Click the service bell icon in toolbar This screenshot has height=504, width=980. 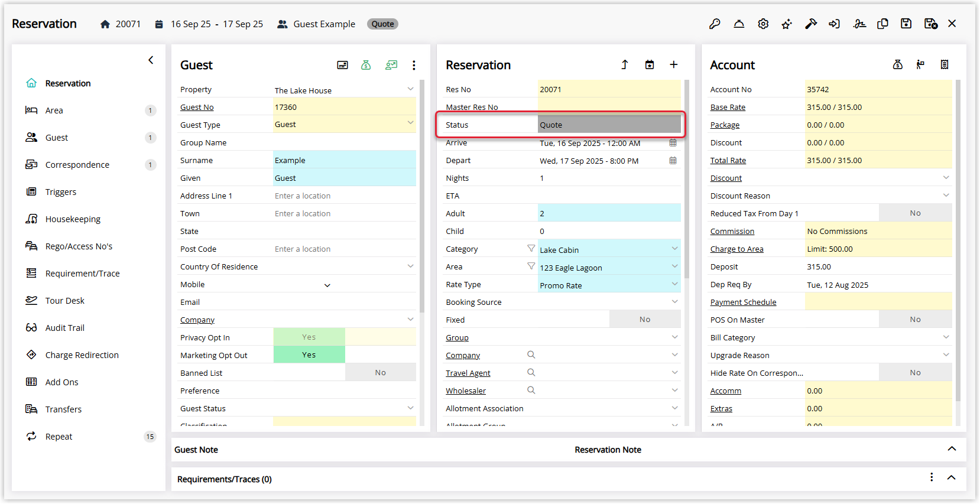(x=739, y=24)
